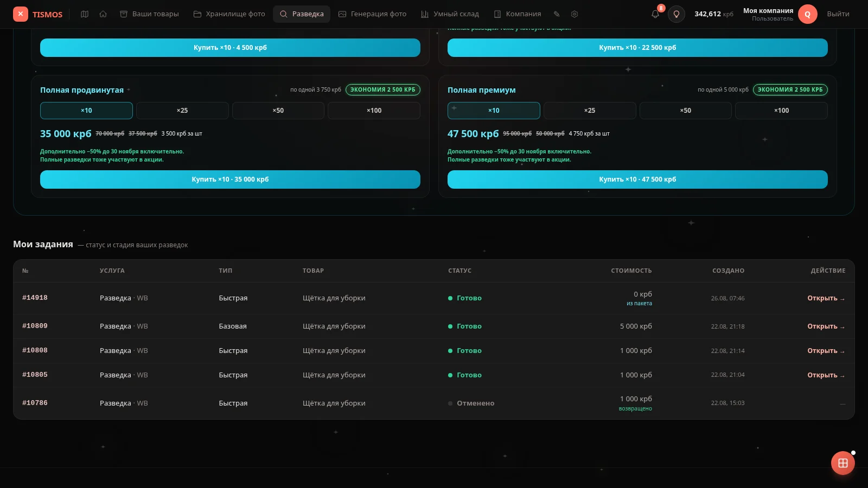Select ×50 quantity for Полная продвинутая
Viewport: 868px width, 488px height.
tap(278, 111)
